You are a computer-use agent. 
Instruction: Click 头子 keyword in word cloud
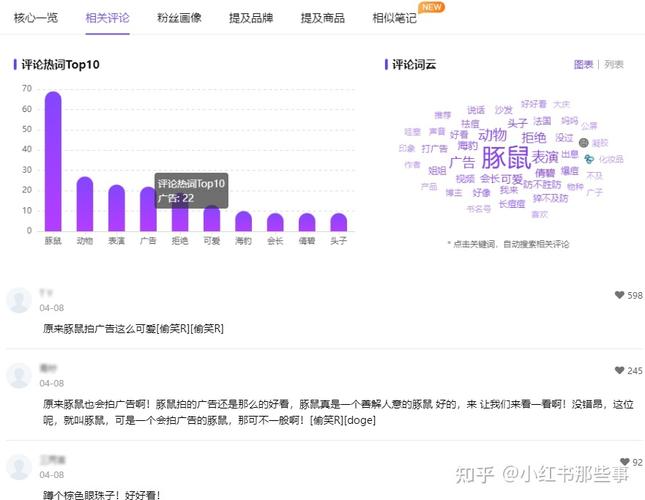[x=517, y=123]
